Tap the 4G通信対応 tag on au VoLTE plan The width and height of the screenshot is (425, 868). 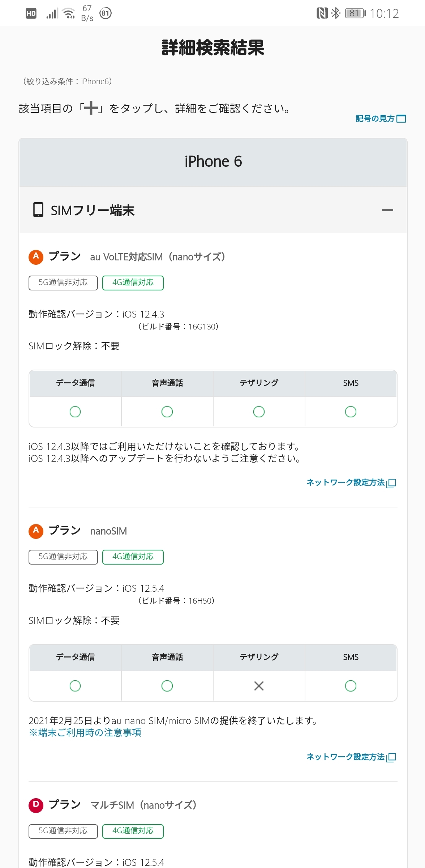[133, 283]
